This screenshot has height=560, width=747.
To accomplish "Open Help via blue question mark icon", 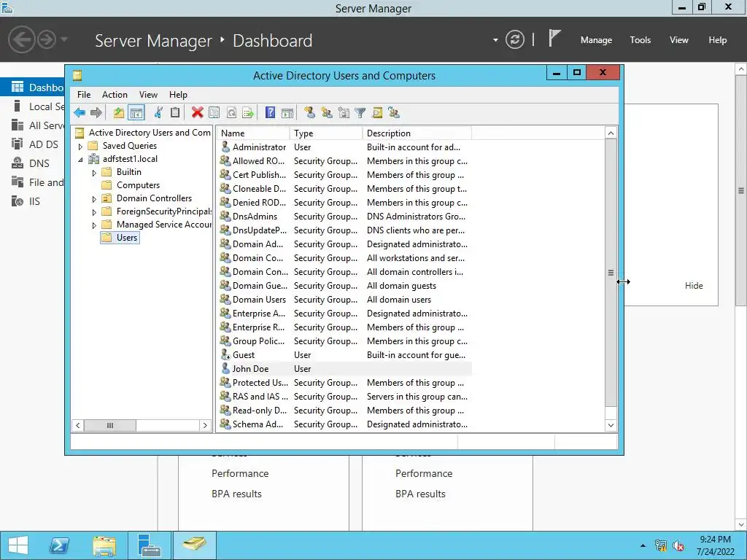I will (x=270, y=113).
